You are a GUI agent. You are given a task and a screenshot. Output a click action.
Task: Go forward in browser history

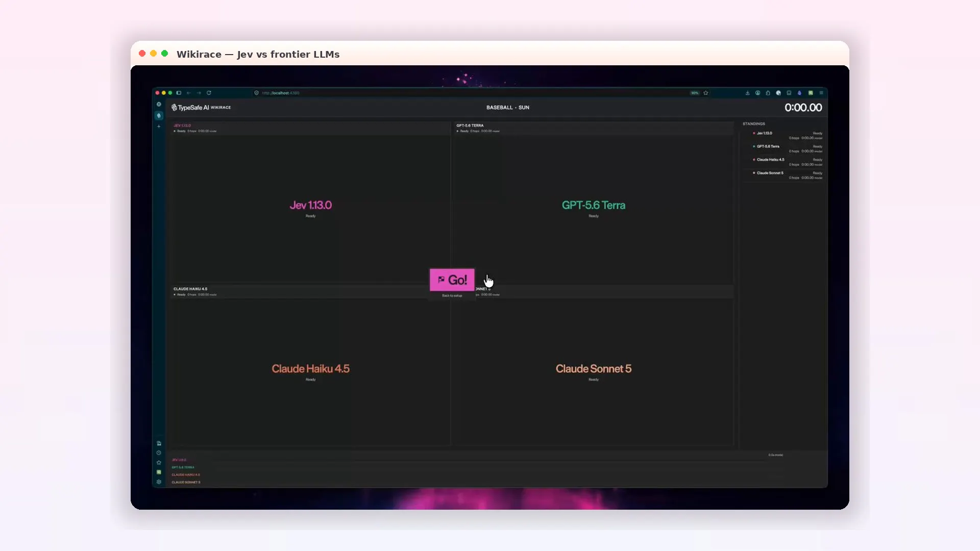pos(199,93)
